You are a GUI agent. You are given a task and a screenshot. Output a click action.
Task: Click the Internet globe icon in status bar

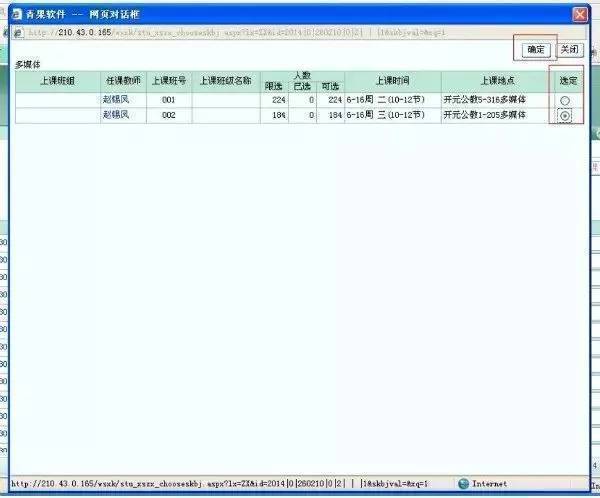click(463, 483)
